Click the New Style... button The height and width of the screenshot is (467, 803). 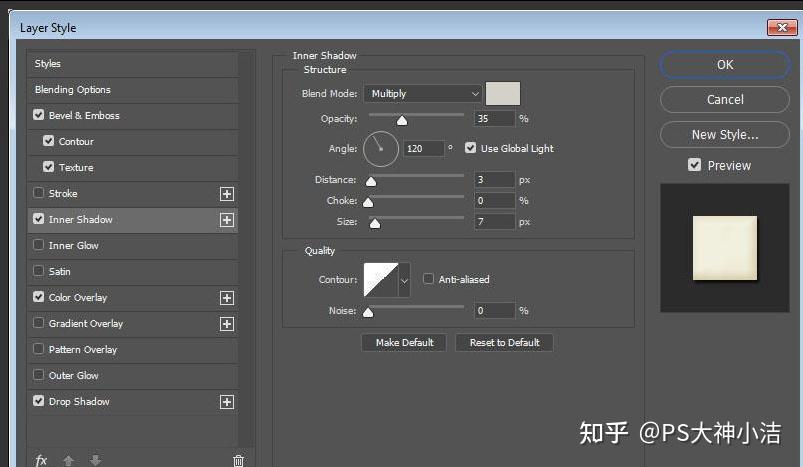725,135
